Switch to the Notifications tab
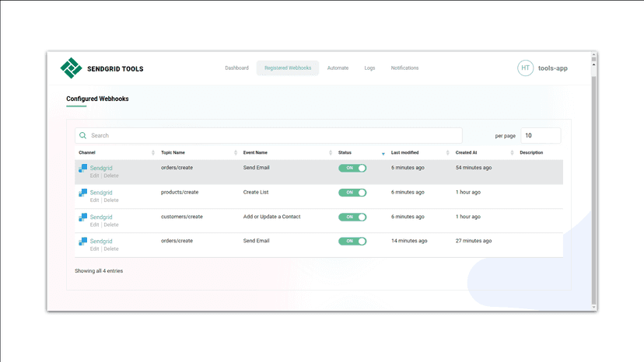Screen dimensions: 644x362 click(404, 68)
